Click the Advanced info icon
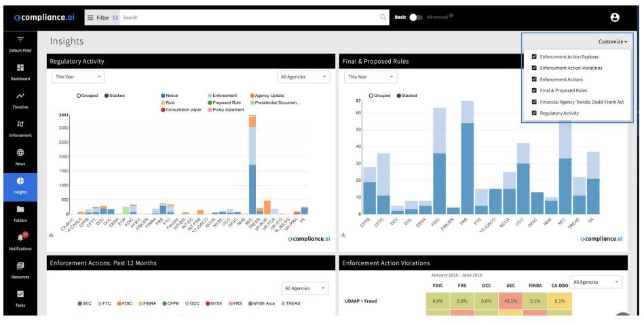The height and width of the screenshot is (323, 644). (x=451, y=16)
